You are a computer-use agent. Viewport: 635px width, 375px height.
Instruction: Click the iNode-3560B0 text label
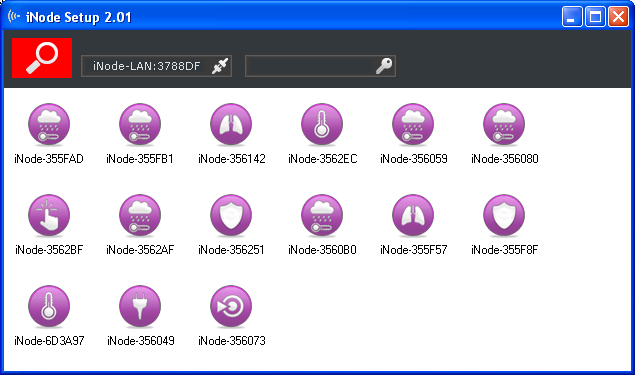322,250
